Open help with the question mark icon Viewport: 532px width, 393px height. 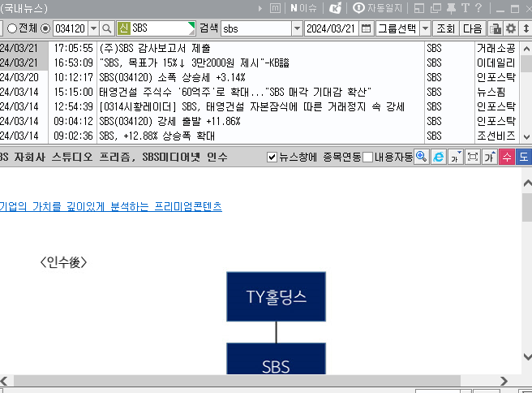click(478, 8)
